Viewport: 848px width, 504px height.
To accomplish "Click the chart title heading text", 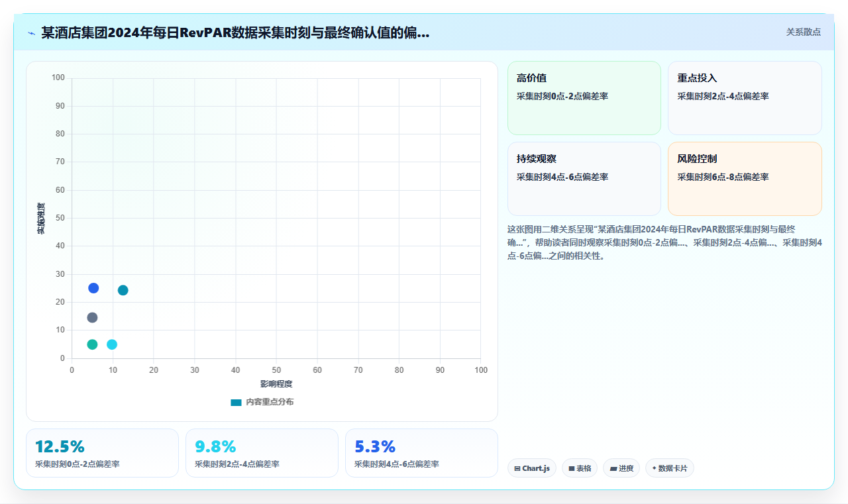I will [235, 33].
